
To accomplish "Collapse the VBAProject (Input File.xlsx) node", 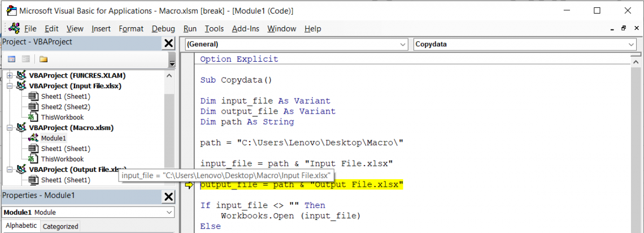I will tap(10, 86).
